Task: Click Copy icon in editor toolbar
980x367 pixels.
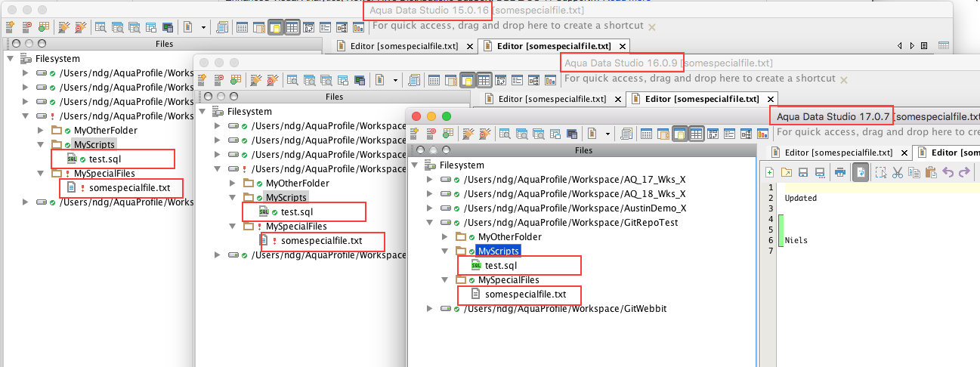Action: click(x=914, y=172)
